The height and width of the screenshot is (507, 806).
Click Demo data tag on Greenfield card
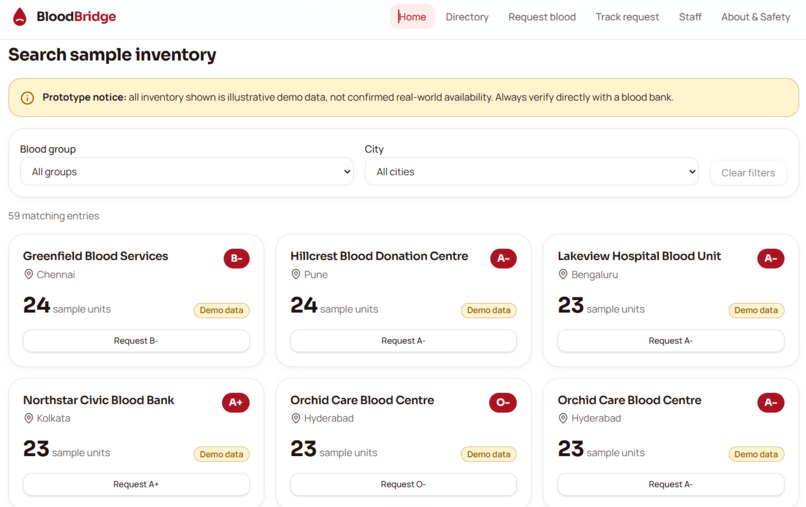(222, 311)
